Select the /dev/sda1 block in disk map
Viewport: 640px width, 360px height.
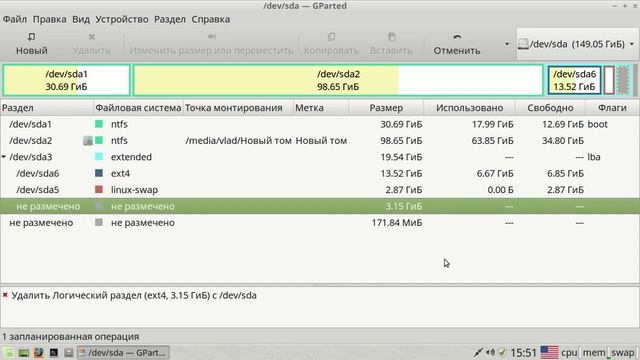point(67,80)
